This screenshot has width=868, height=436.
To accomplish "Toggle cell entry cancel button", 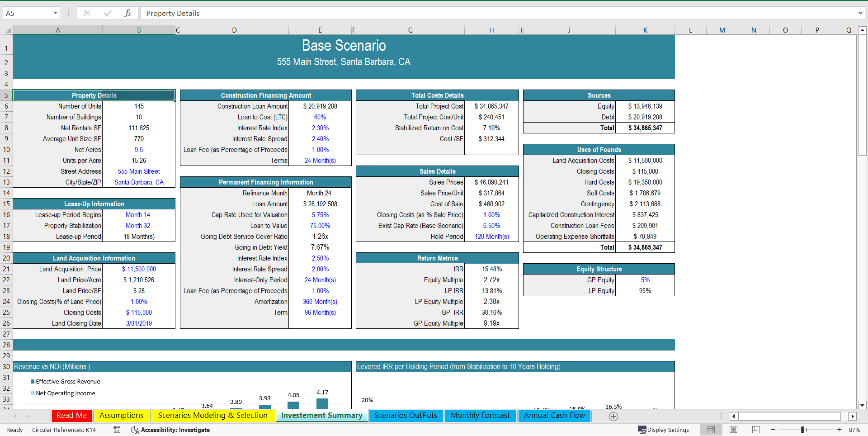I will pos(87,13).
